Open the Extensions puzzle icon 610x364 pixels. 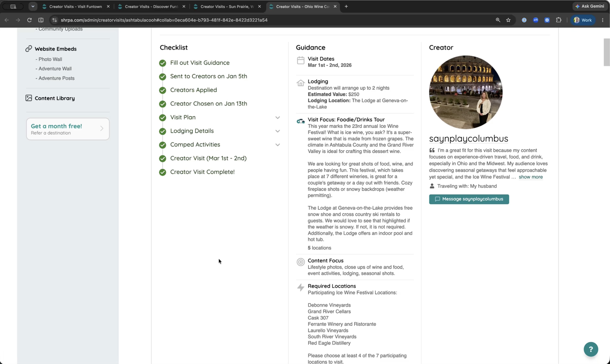559,20
